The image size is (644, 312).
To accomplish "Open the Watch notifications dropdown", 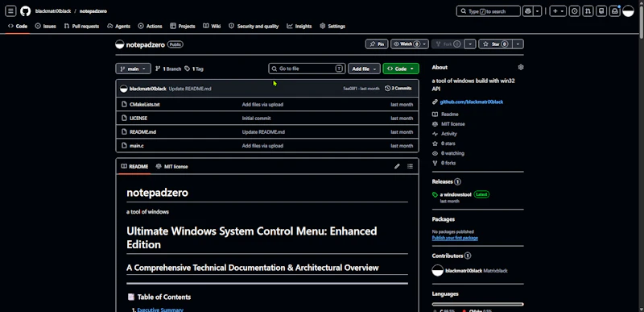I will click(x=410, y=44).
